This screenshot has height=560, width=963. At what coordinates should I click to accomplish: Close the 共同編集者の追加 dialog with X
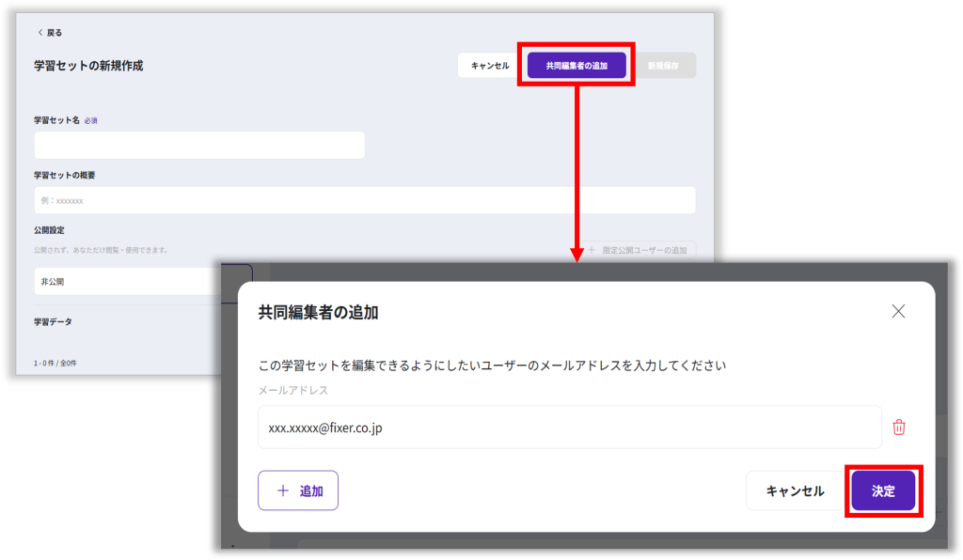click(x=898, y=312)
